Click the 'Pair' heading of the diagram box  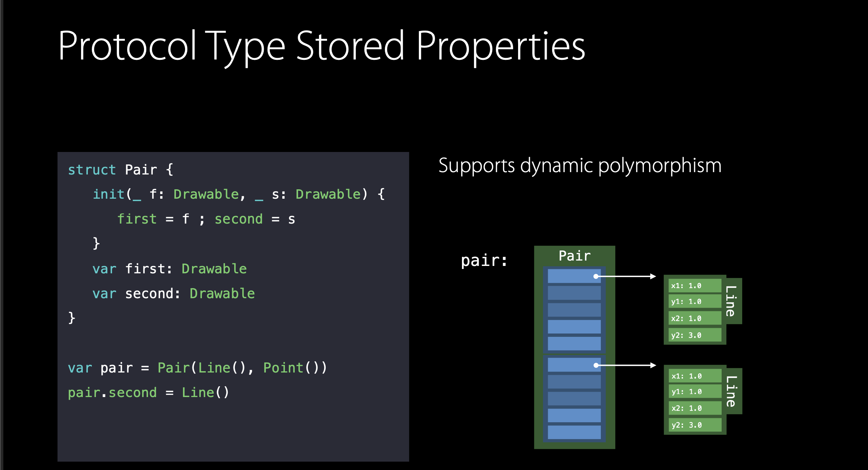coord(574,256)
